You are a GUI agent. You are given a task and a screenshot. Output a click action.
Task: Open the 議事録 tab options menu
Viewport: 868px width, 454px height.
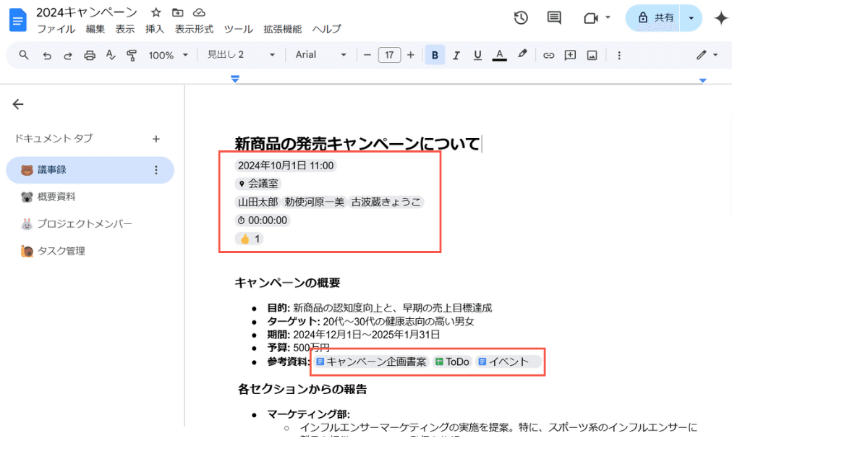point(156,170)
